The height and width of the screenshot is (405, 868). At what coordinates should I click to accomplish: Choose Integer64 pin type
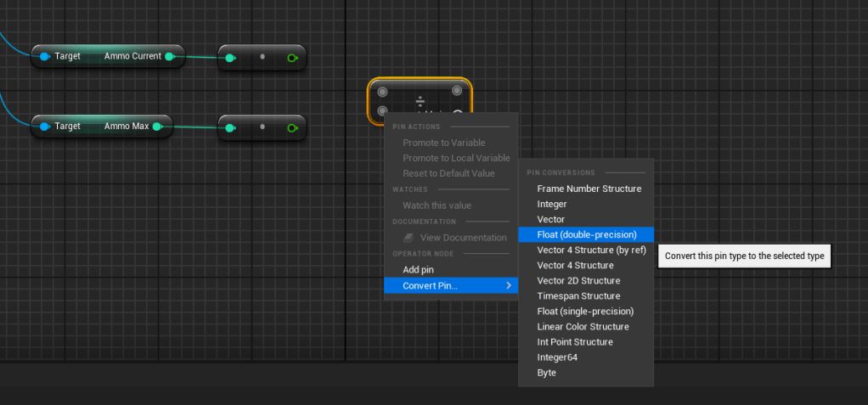557,357
